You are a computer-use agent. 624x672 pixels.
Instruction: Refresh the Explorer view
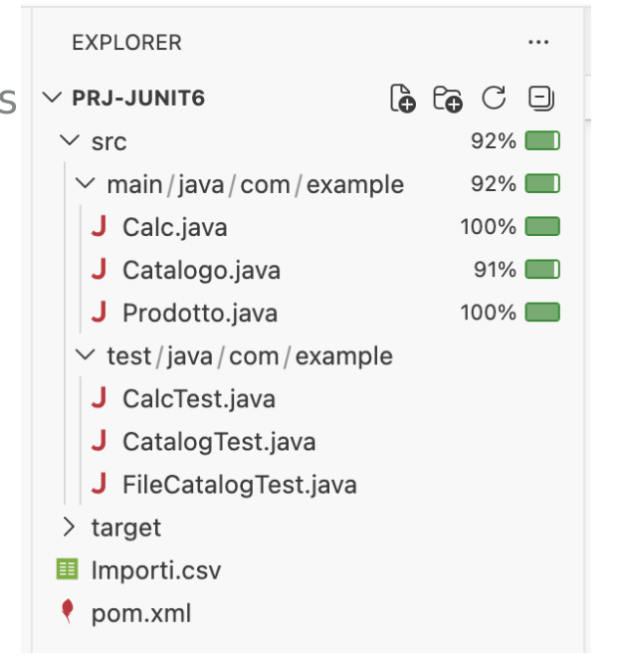tap(494, 99)
